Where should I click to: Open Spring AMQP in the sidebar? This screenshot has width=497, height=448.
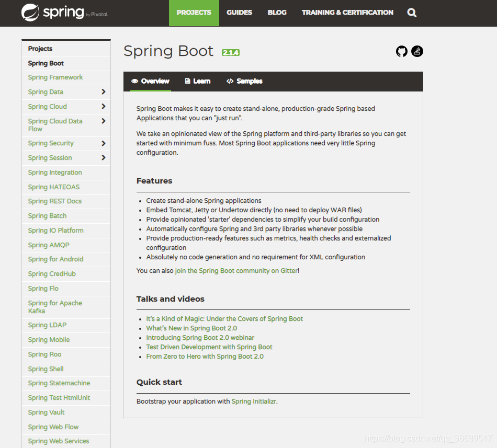pyautogui.click(x=49, y=245)
